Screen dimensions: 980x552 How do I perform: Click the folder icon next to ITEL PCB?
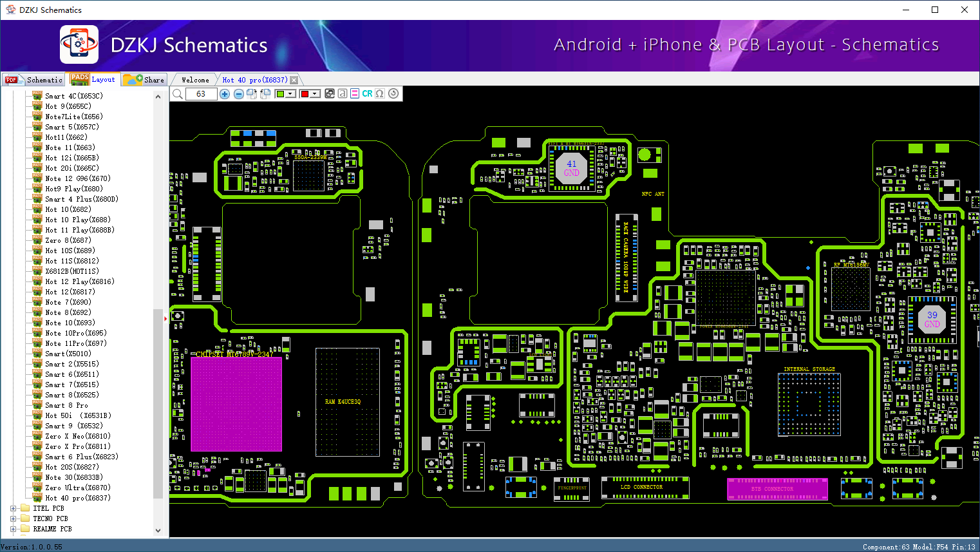[x=25, y=508]
